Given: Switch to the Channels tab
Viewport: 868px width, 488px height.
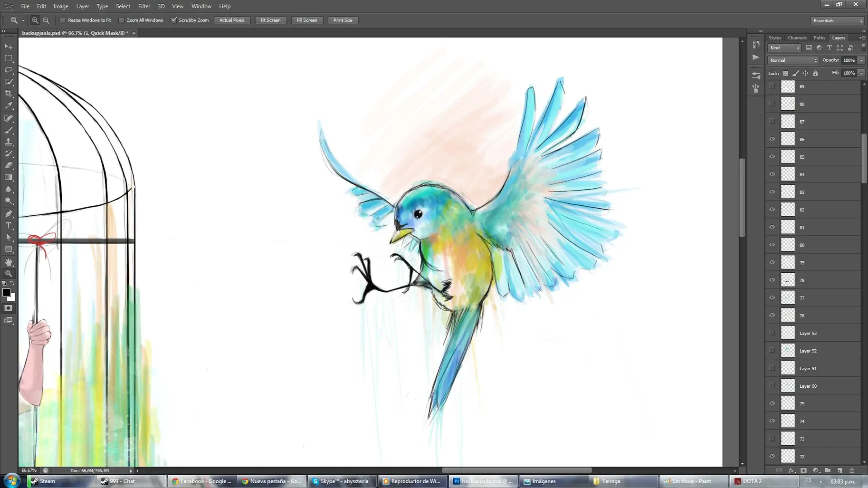Looking at the screenshot, I should [x=797, y=38].
